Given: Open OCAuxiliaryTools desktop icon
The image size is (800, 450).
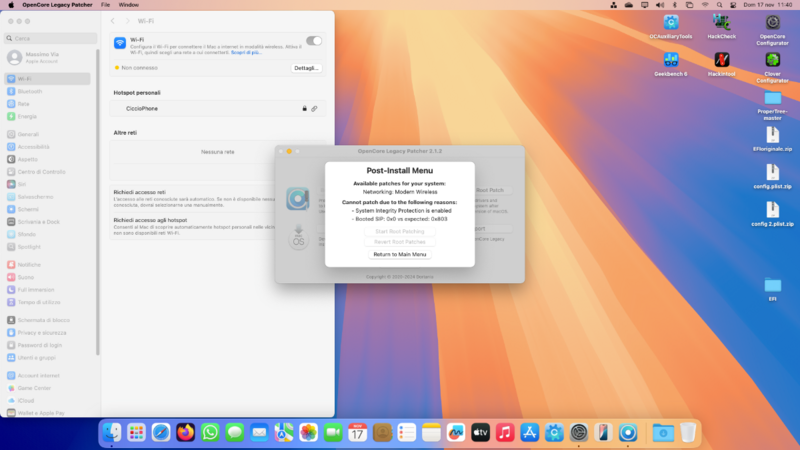Looking at the screenshot, I should click(x=671, y=27).
